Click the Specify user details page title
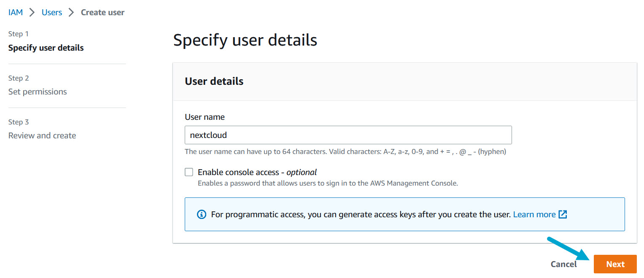644x278 pixels. click(245, 40)
